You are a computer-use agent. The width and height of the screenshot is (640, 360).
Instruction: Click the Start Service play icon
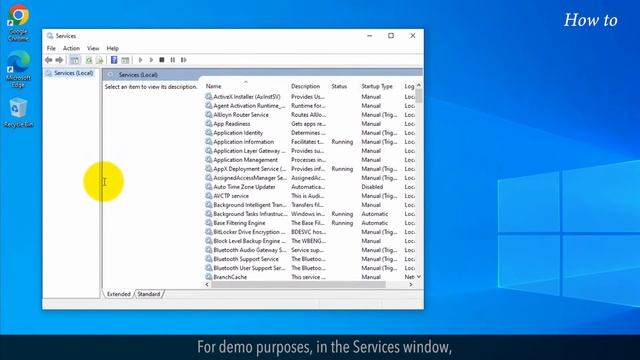tap(140, 60)
